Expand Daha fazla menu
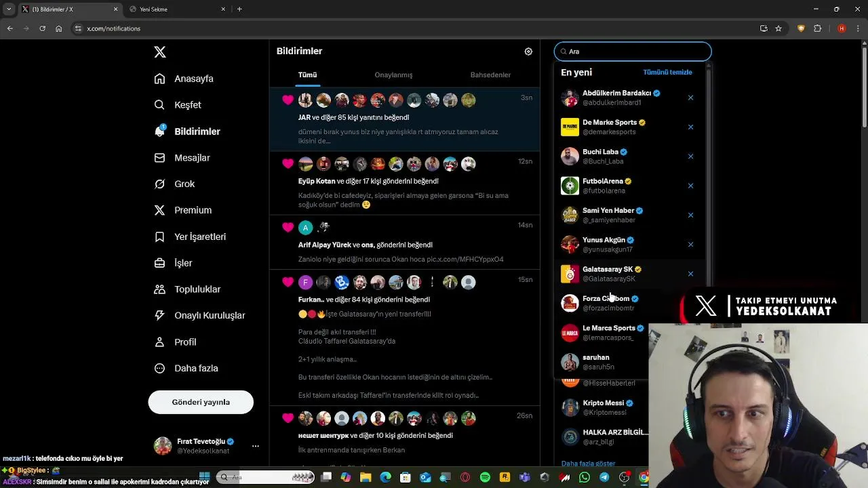Image resolution: width=868 pixels, height=488 pixels. click(186, 369)
